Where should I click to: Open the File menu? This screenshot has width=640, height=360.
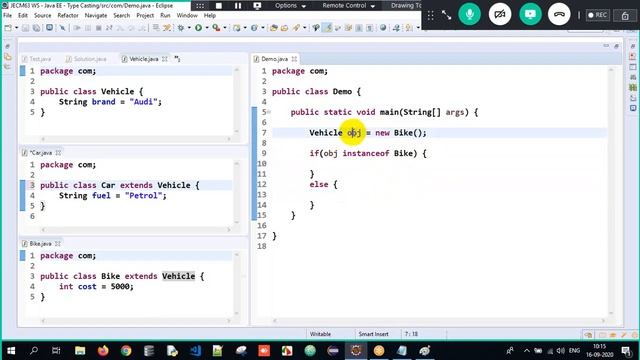[x=7, y=16]
